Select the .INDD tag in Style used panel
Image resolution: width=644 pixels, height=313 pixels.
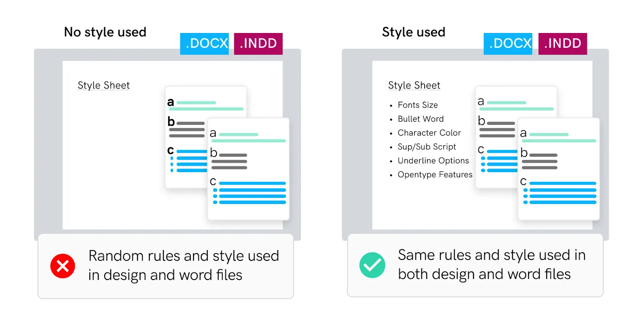(x=563, y=43)
